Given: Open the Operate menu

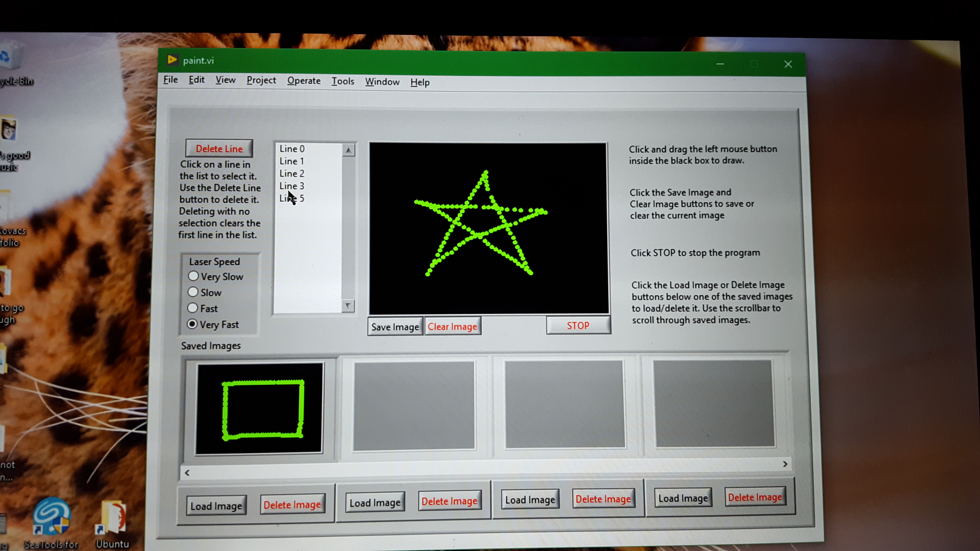Looking at the screenshot, I should coord(304,81).
